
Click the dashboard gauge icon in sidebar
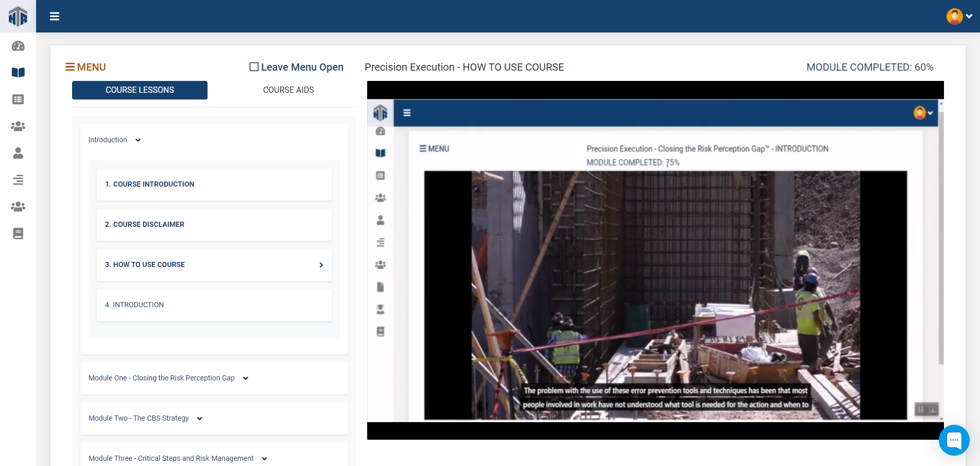click(18, 46)
